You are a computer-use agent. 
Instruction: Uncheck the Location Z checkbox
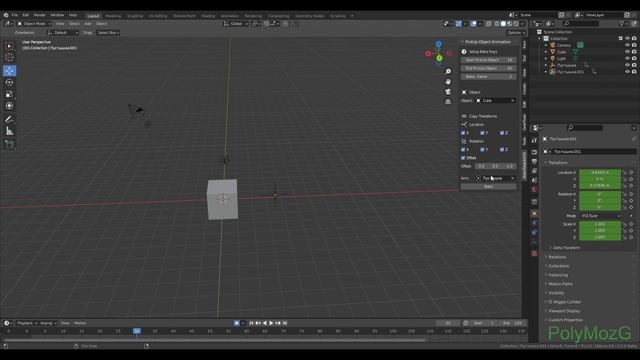[x=502, y=133]
